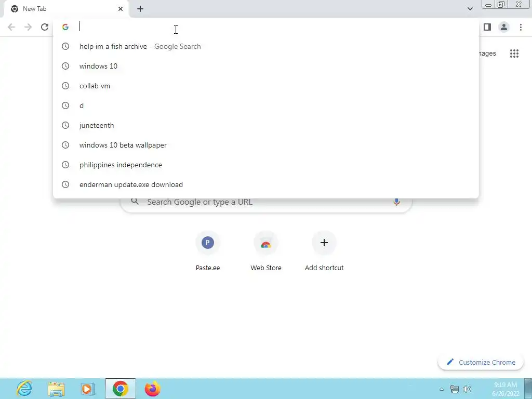Select suggestion help im a fish archive
This screenshot has width=532, height=399.
[x=266, y=46]
